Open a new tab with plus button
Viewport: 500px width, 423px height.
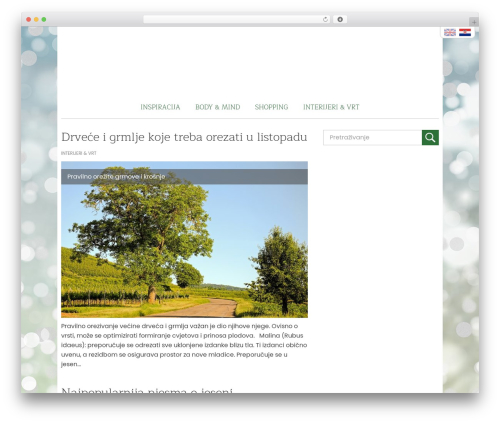pyautogui.click(x=474, y=22)
